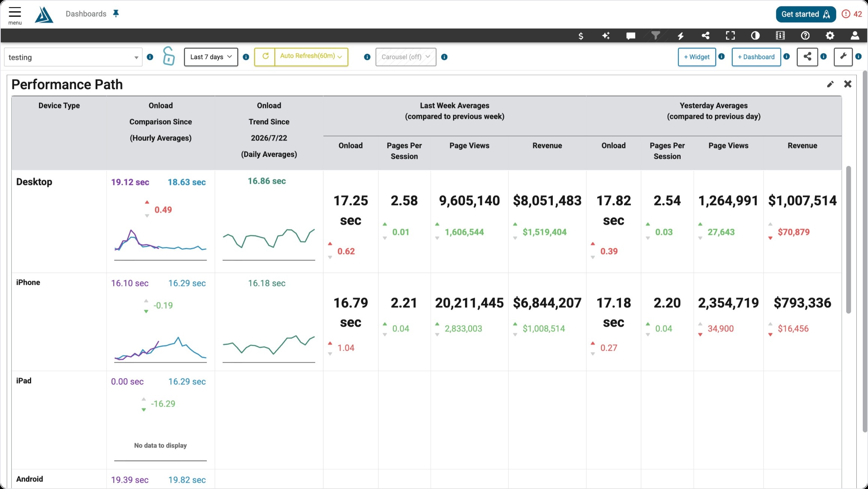Expand the Auto Refresh(60m) dropdown

(x=311, y=57)
